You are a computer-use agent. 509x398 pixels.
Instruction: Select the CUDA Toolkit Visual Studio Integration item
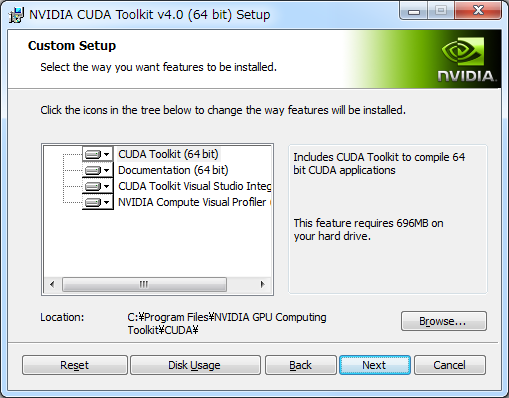coord(195,186)
